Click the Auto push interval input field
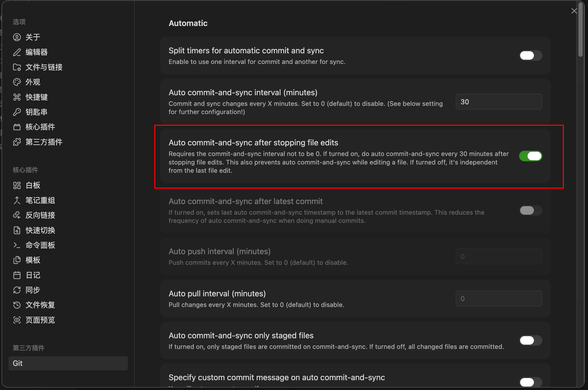The width and height of the screenshot is (588, 390). pos(499,256)
